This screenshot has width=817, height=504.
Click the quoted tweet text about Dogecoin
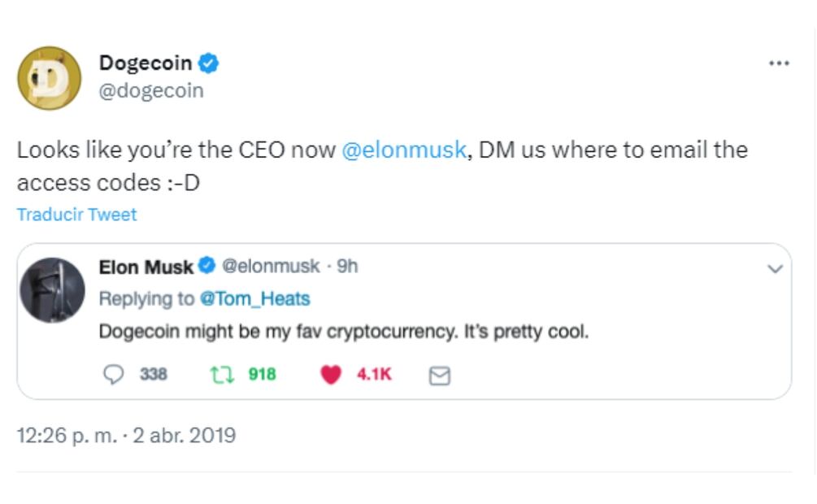pos(343,332)
